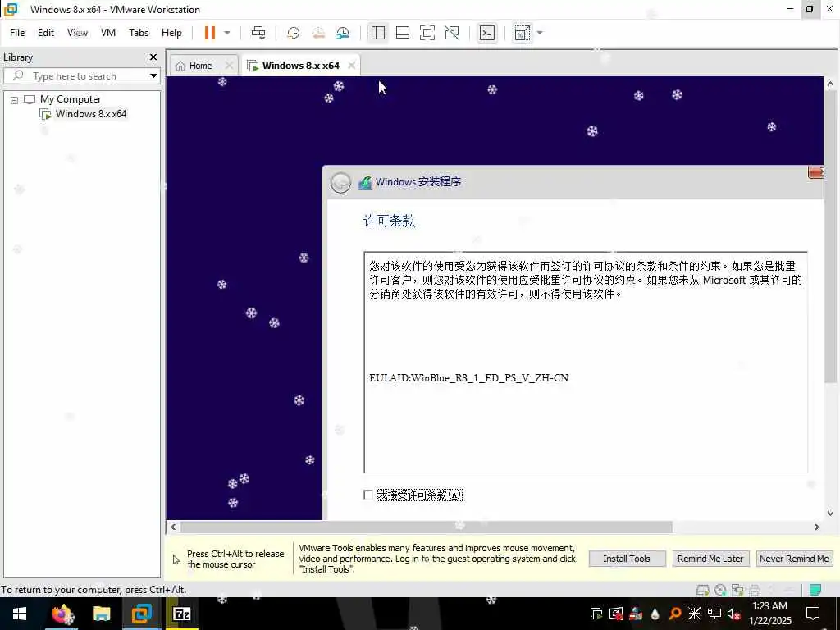Click the taskbar clock showing 1:23 AM
This screenshot has height=630, width=840.
tap(769, 614)
